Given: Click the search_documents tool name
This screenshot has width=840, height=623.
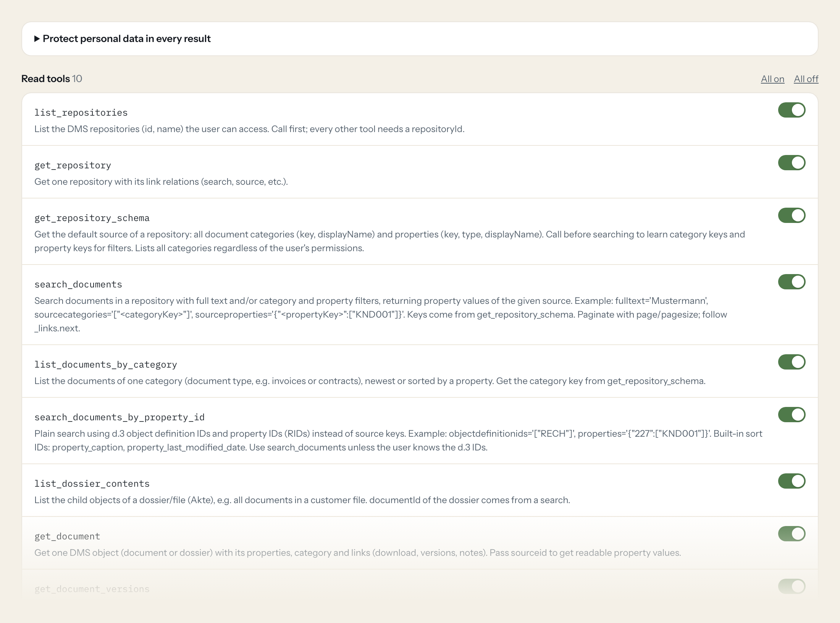Looking at the screenshot, I should pos(78,284).
